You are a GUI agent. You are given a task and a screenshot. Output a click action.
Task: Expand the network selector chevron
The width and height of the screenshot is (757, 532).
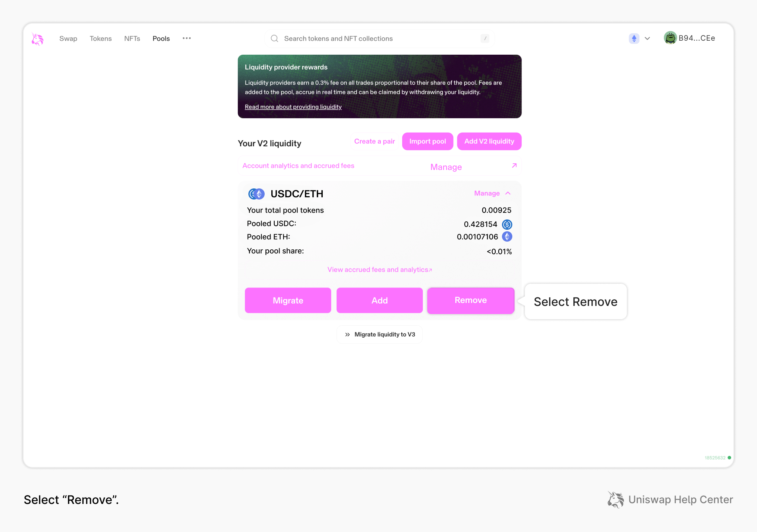647,38
